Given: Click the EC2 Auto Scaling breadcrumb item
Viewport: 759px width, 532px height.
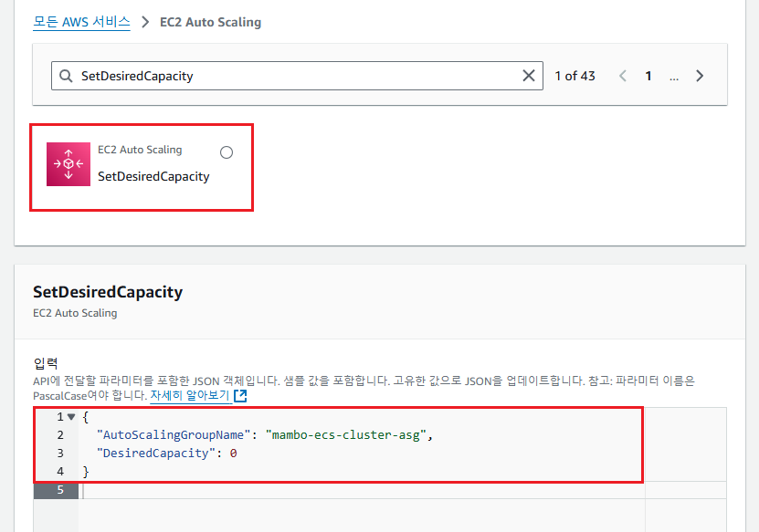Looking at the screenshot, I should pos(210,22).
